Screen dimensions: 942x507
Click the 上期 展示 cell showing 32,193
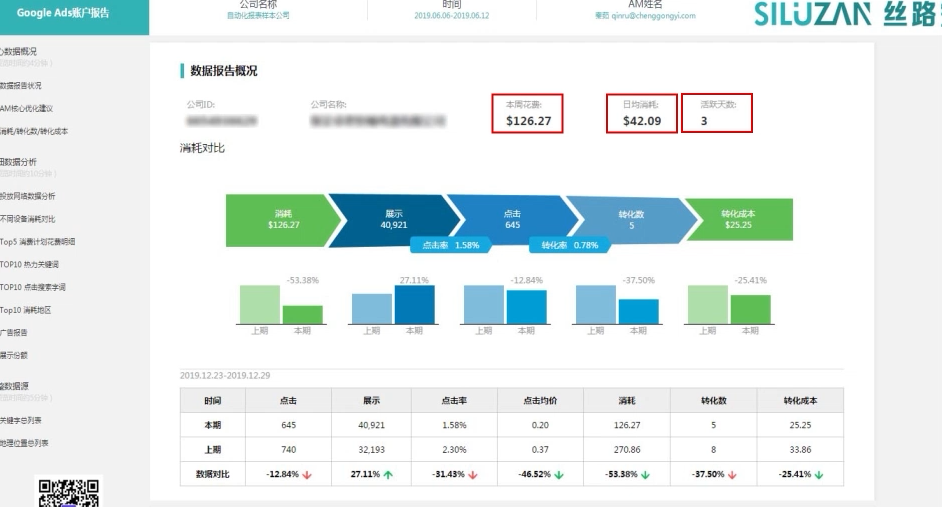click(371, 450)
